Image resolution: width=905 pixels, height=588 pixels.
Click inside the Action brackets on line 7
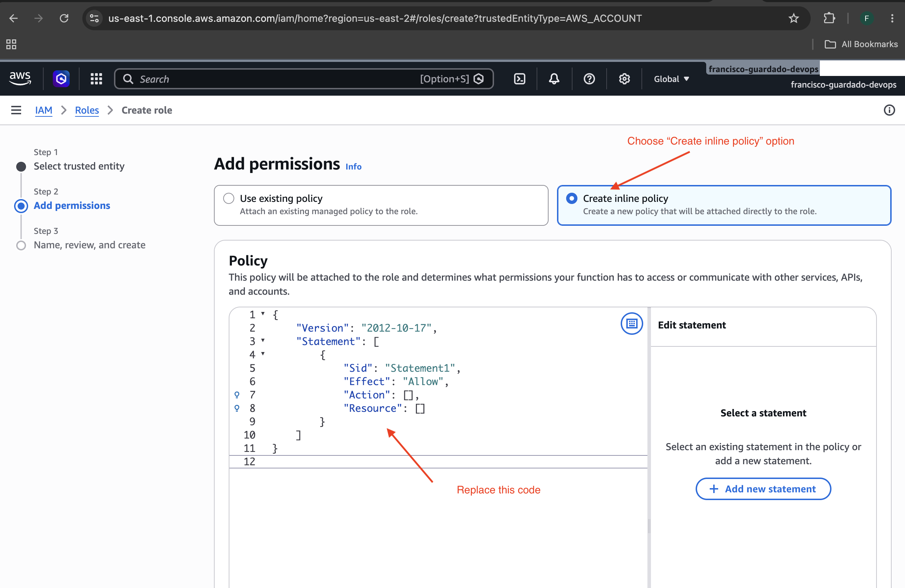pos(408,395)
